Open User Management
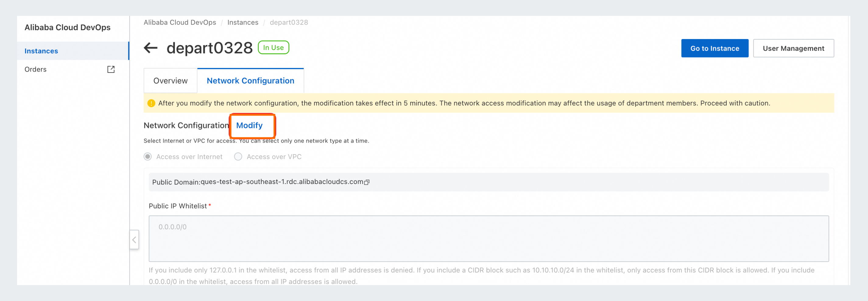Screen dimensions: 868x301 (x=793, y=48)
